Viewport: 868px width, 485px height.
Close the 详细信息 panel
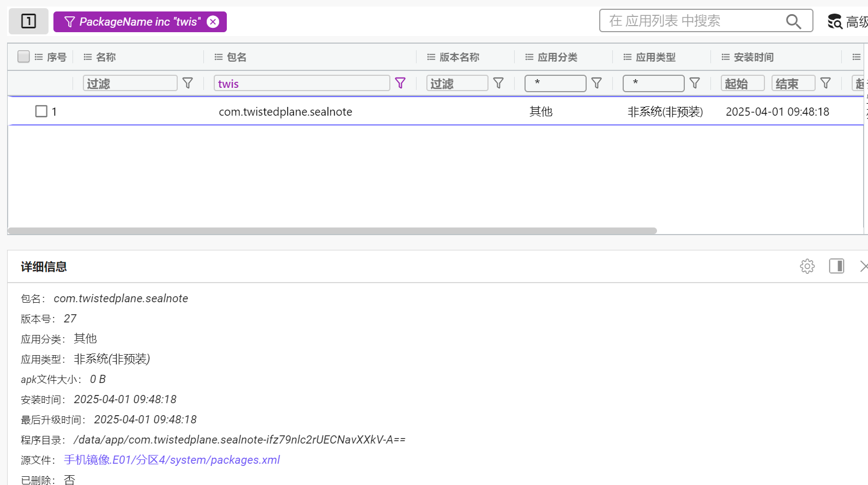pyautogui.click(x=864, y=266)
